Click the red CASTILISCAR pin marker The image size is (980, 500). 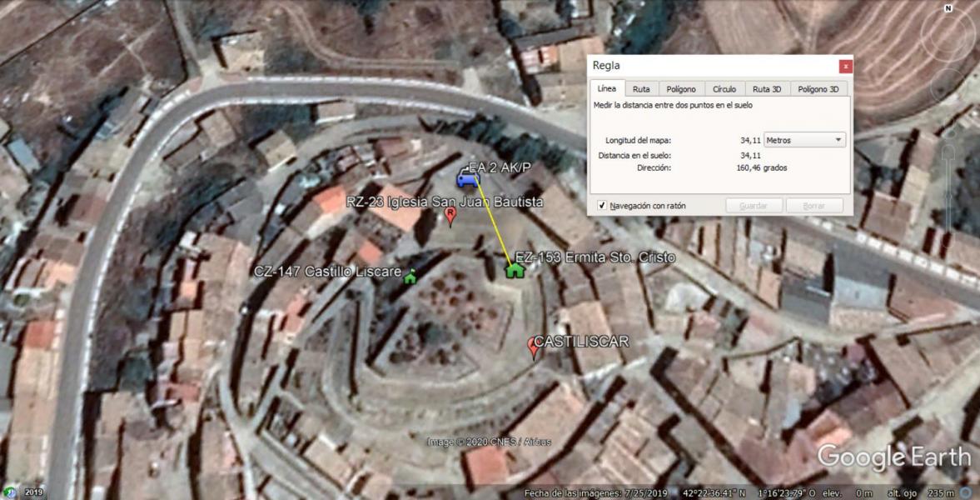coord(535,347)
